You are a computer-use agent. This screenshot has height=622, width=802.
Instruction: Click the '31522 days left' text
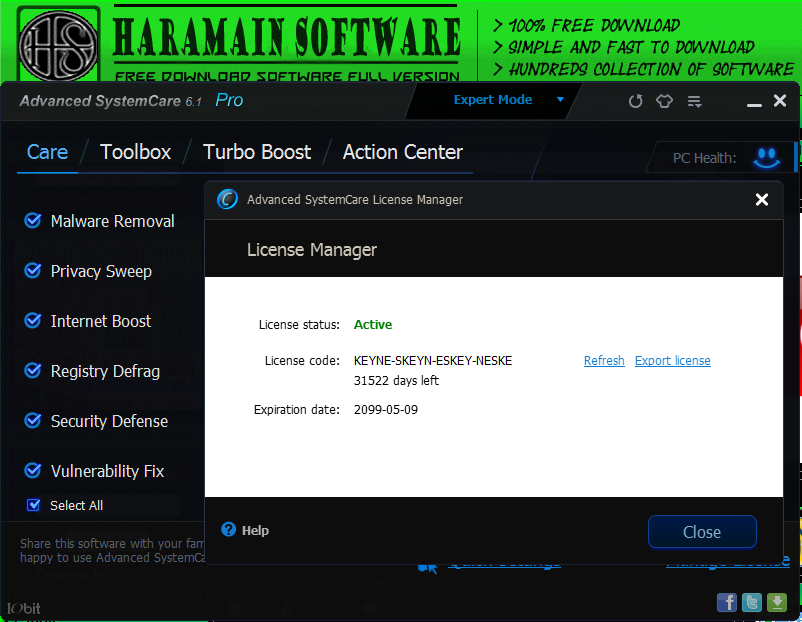pyautogui.click(x=396, y=381)
